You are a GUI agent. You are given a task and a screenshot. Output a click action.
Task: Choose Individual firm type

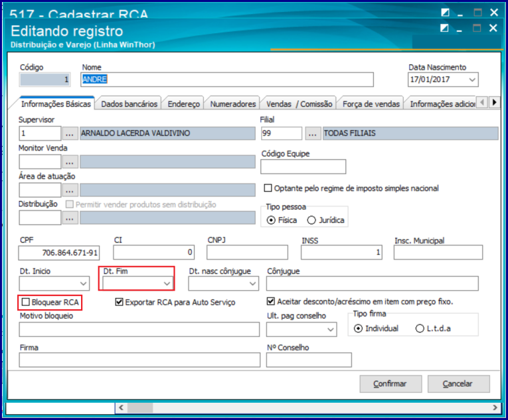coord(358,328)
